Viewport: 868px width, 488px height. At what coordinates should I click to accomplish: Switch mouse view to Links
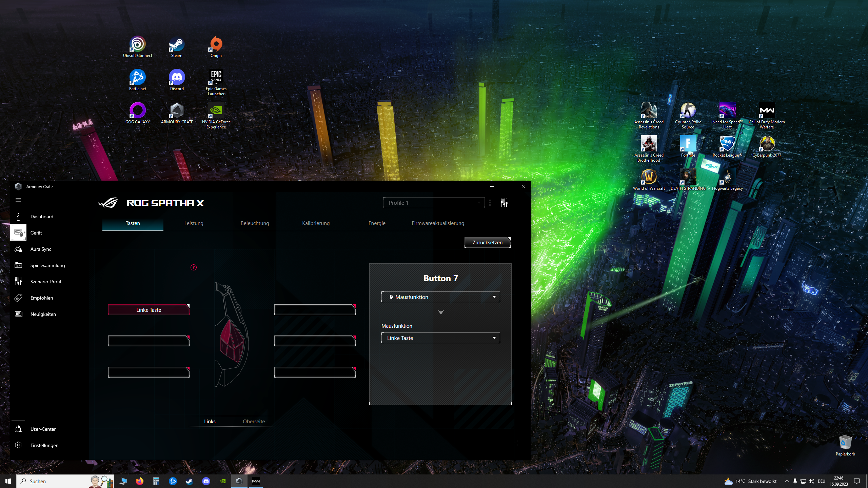click(x=210, y=421)
